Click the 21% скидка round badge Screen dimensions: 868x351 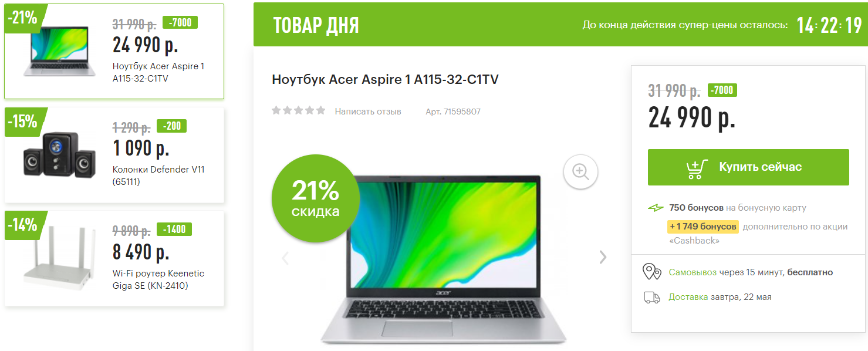(x=315, y=198)
